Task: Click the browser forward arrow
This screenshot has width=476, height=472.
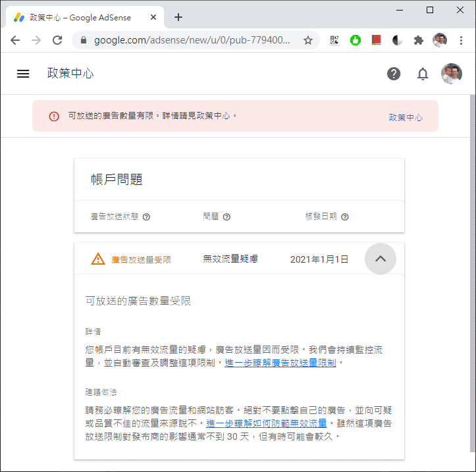Action: pyautogui.click(x=36, y=40)
